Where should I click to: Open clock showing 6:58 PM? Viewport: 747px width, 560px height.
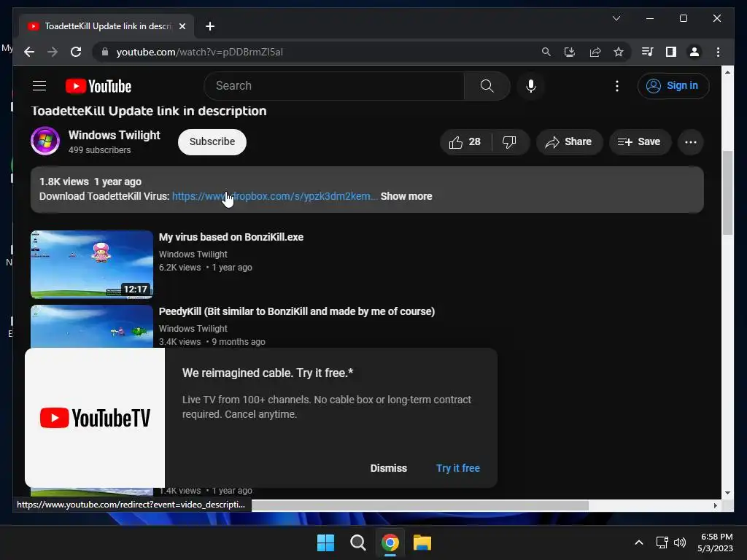715,542
